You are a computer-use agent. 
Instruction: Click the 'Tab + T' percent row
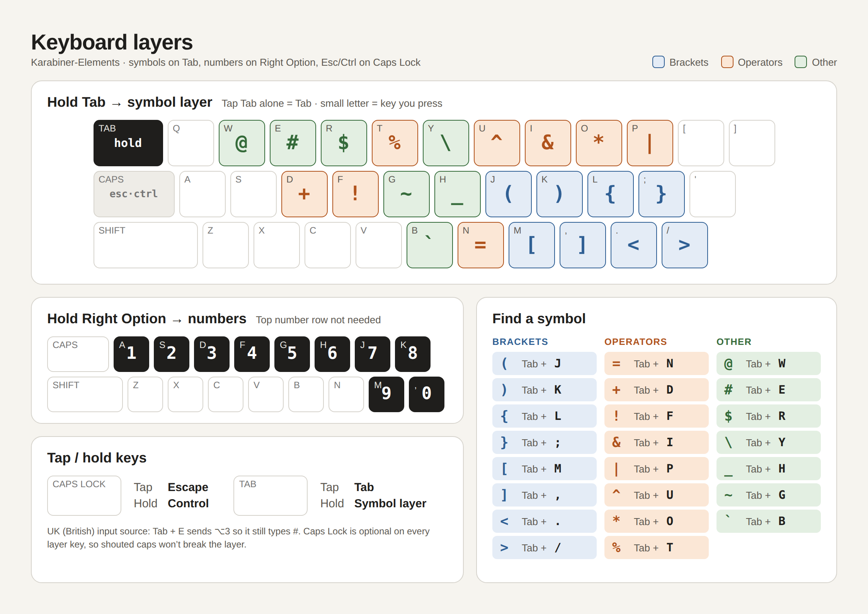(x=656, y=547)
